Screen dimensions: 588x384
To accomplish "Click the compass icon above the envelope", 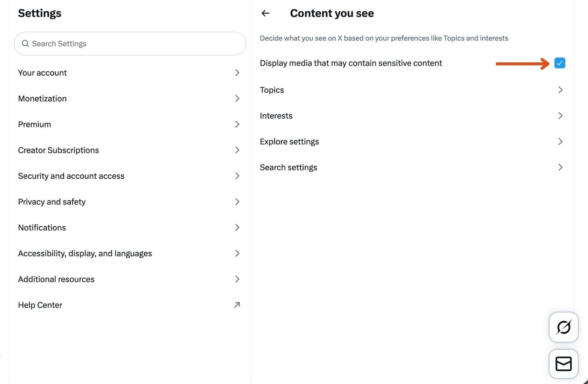I will pos(563,327).
